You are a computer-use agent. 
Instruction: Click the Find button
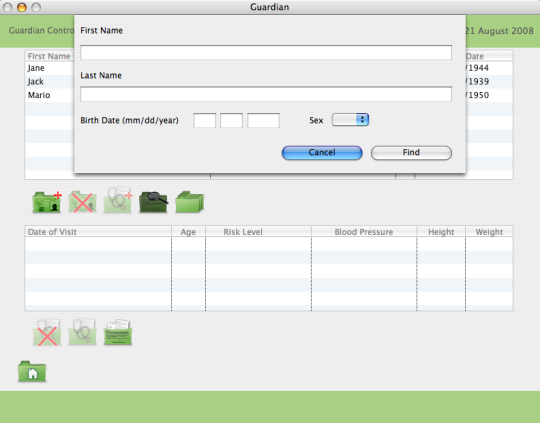click(x=411, y=153)
